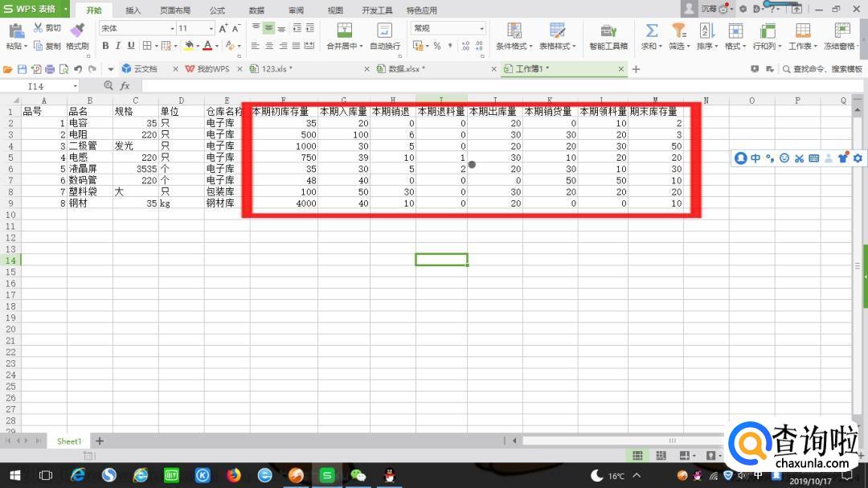868x488 pixels.
Task: Open the font color dropdown arrow
Action: (x=217, y=47)
